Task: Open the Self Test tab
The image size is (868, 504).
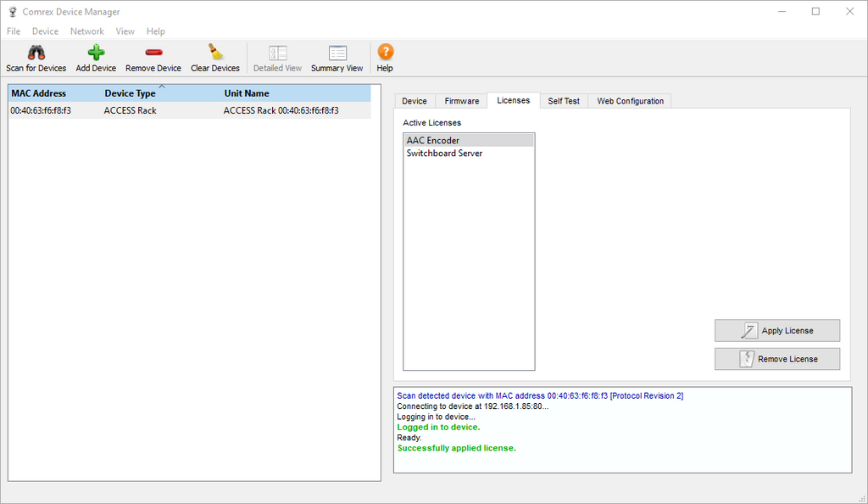Action: point(564,101)
